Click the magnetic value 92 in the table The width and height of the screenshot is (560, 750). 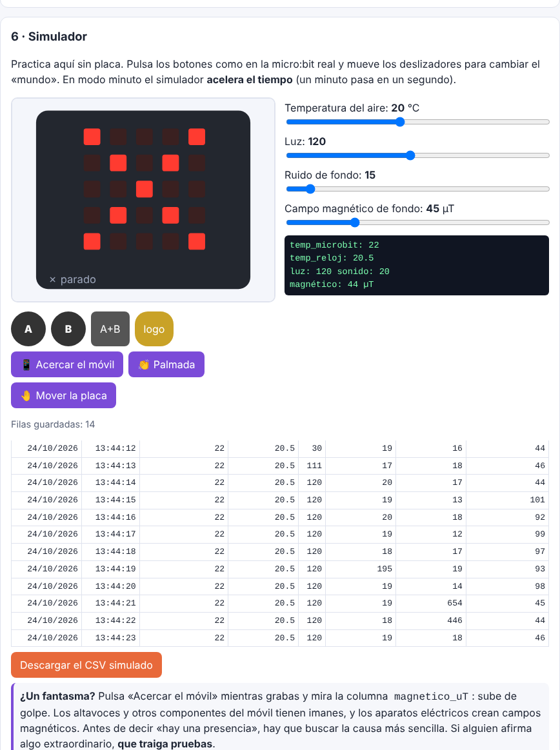click(540, 517)
